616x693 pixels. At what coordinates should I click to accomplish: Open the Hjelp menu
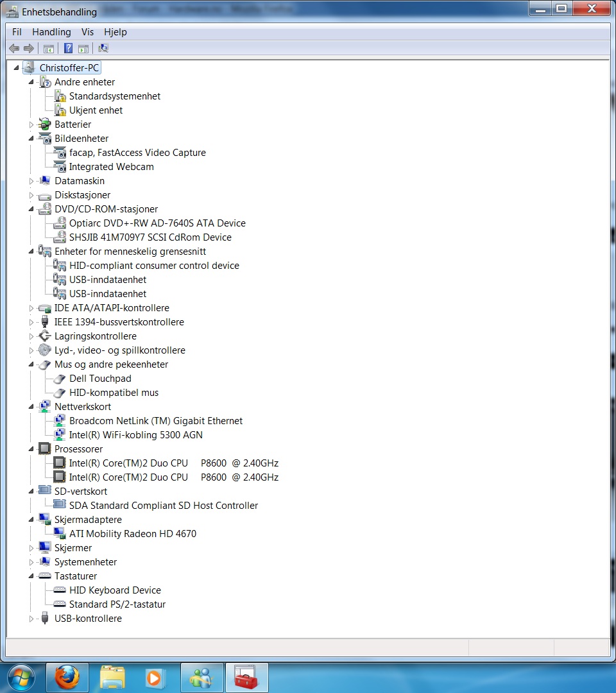coord(116,32)
